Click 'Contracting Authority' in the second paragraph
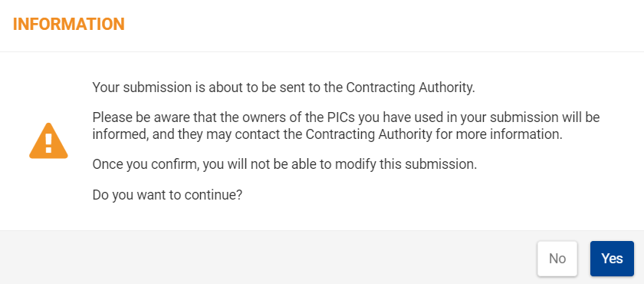 [x=370, y=134]
